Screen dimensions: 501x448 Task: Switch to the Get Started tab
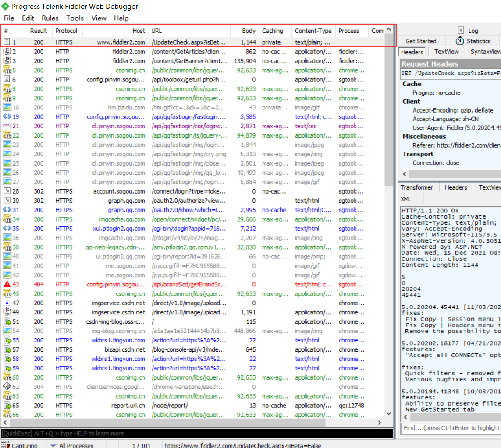(421, 41)
